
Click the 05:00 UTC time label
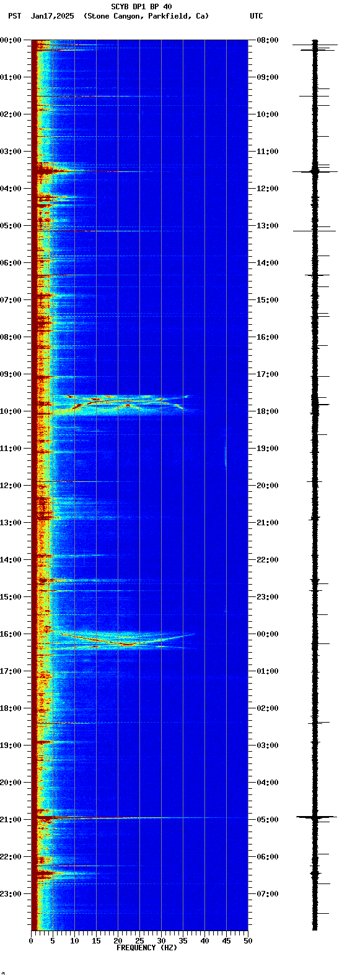(x=268, y=820)
